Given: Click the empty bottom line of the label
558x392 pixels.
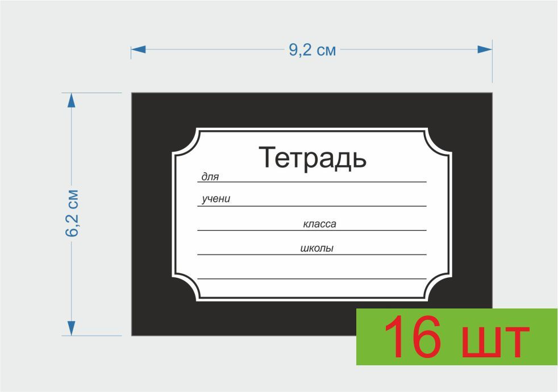Looking at the screenshot, I should pos(312,278).
